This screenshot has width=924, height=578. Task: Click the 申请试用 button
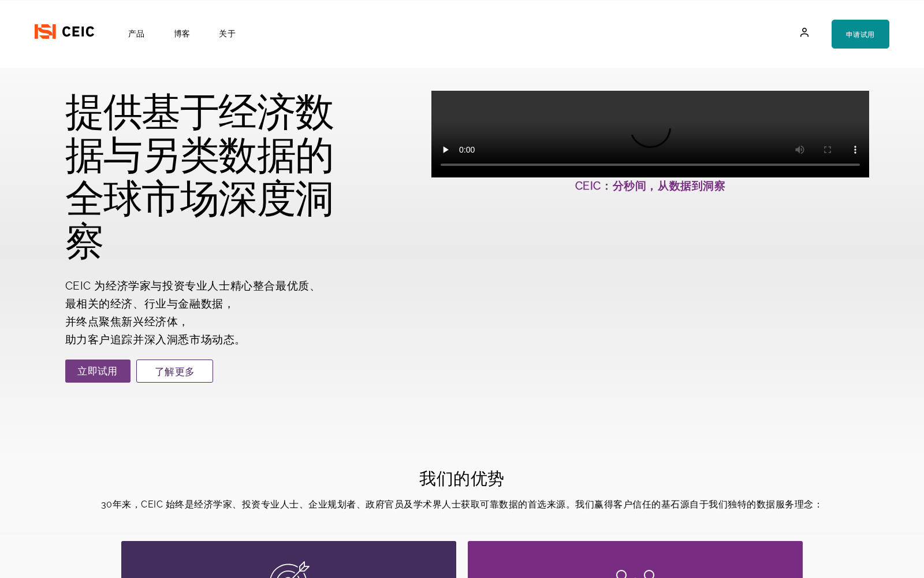pos(860,34)
